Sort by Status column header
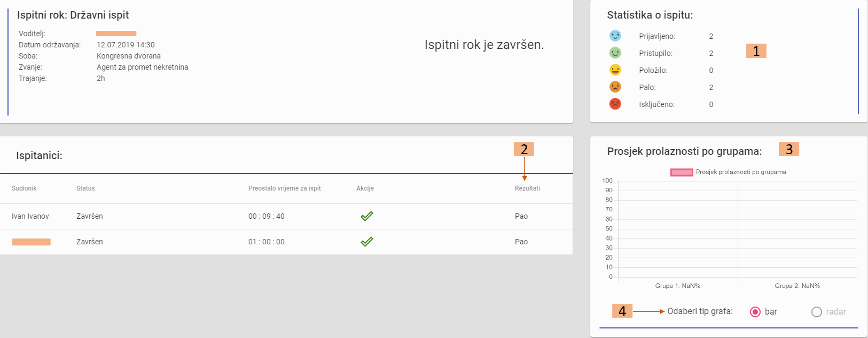The height and width of the screenshot is (338, 868). (x=85, y=188)
